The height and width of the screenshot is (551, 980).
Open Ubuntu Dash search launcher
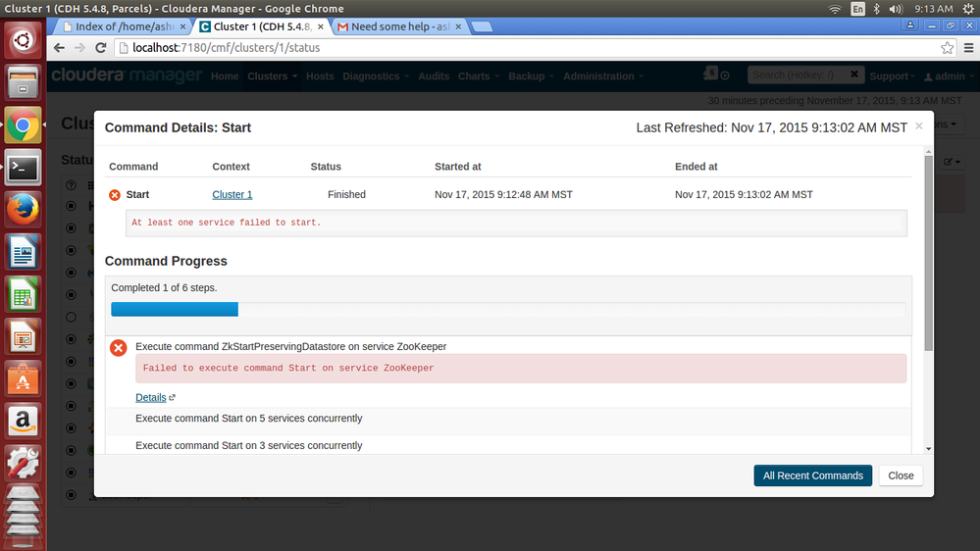click(23, 40)
